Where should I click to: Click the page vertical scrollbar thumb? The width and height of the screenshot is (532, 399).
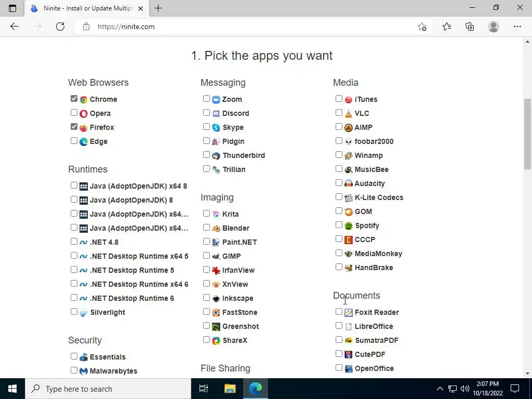pyautogui.click(x=527, y=134)
